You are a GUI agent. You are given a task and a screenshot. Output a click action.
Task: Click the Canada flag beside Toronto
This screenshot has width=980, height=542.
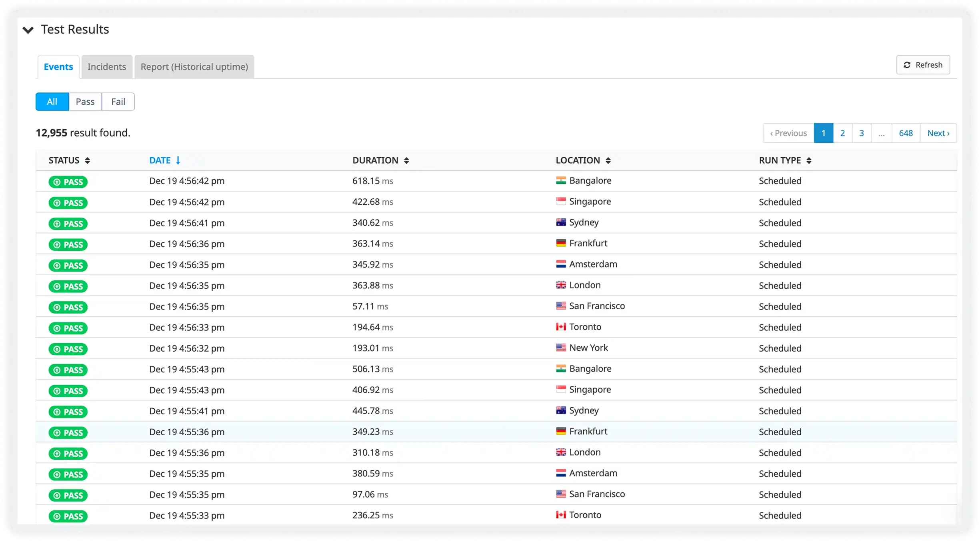[x=562, y=326]
